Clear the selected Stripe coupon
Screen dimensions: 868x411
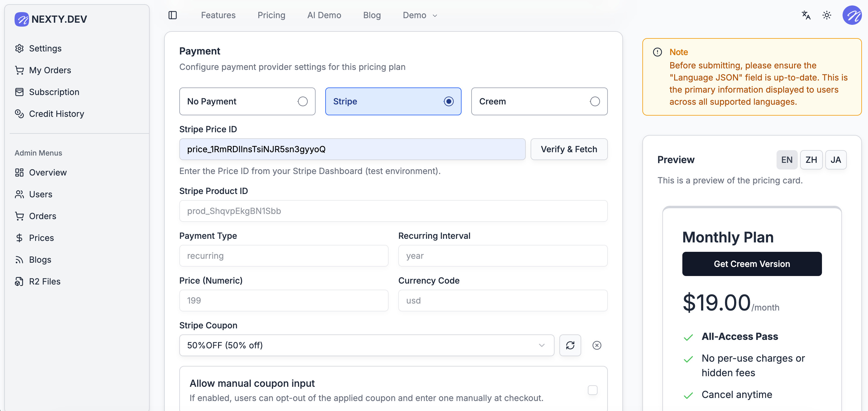click(596, 345)
